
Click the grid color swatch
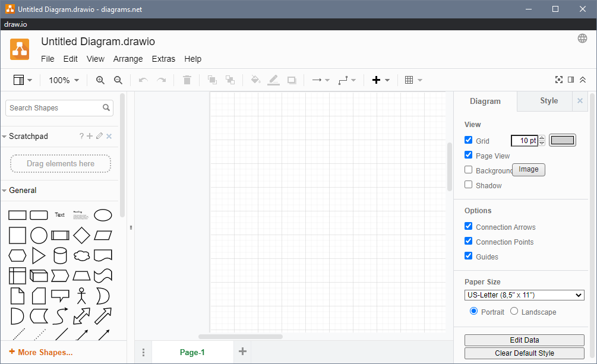562,141
